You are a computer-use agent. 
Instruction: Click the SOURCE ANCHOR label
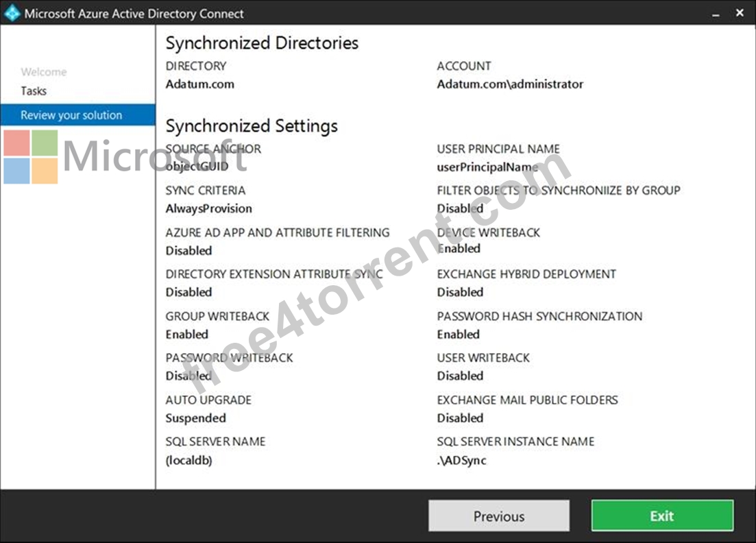(214, 149)
